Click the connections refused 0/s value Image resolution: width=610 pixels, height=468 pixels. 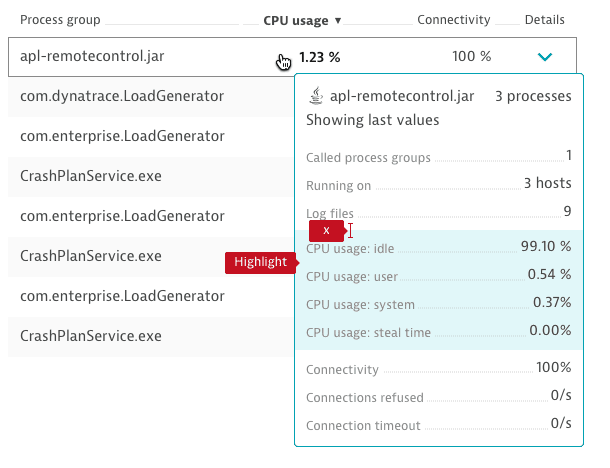(561, 395)
